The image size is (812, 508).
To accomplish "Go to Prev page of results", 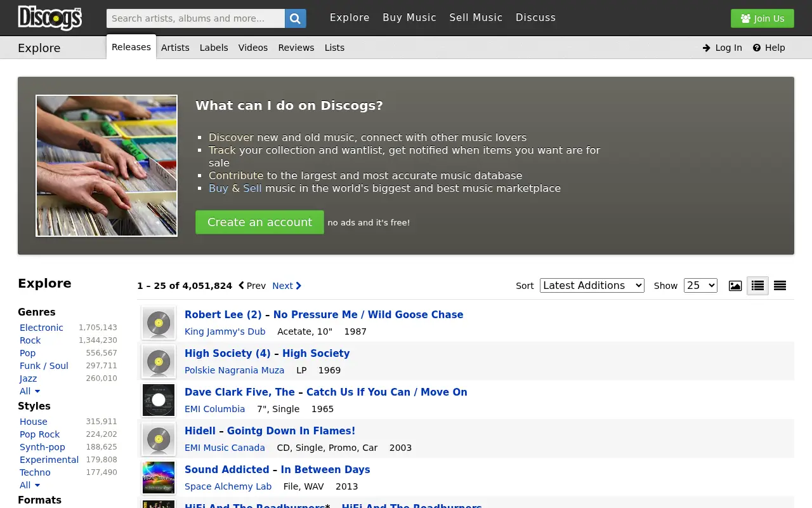I will point(252,286).
